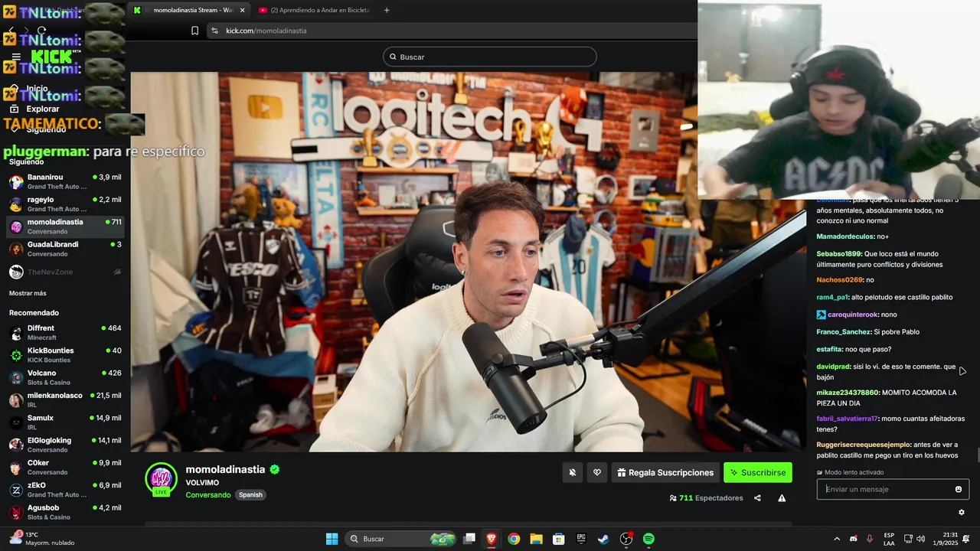
Task: Open chat settings gear icon
Action: point(962,513)
